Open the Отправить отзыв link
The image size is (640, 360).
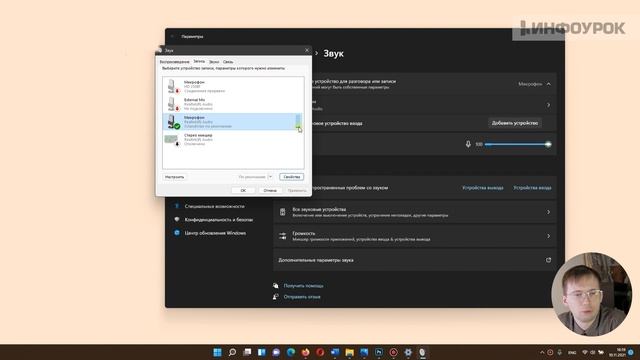click(x=302, y=297)
